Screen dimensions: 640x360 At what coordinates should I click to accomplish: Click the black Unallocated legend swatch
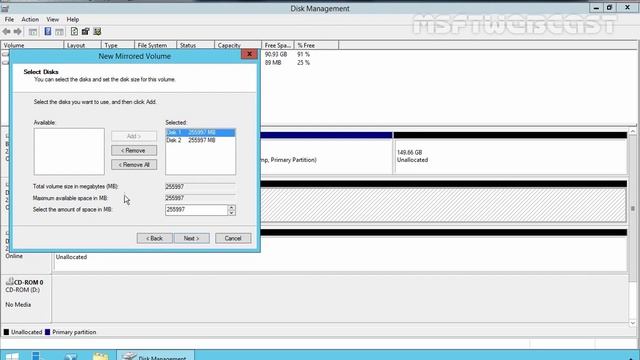[x=6, y=332]
